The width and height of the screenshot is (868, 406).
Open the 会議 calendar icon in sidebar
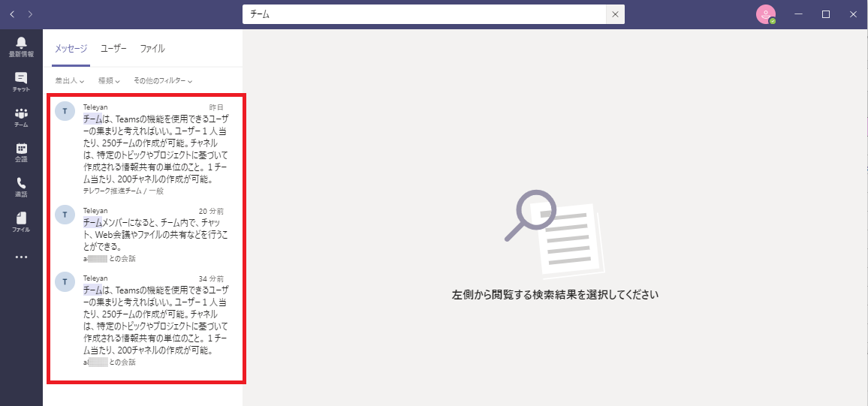pos(21,152)
